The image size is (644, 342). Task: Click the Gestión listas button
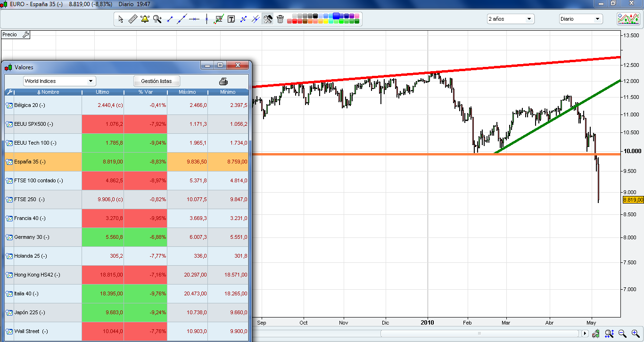(x=157, y=81)
